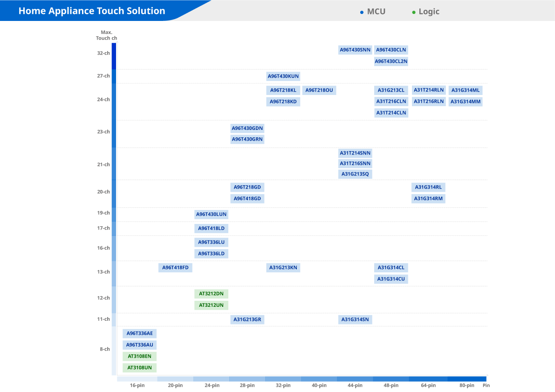Click the A96T430GRN chip label
The image size is (555, 392).
click(247, 139)
